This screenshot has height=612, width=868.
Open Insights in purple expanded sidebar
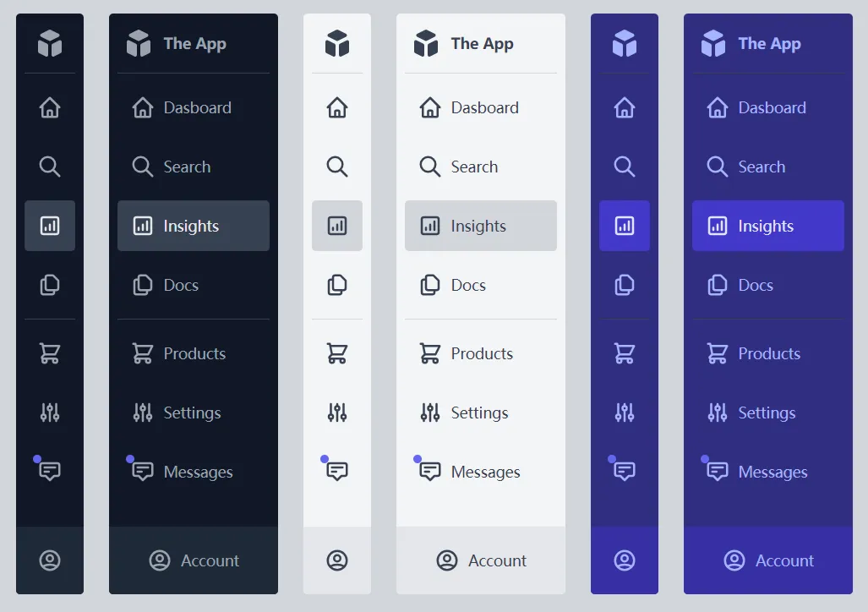767,226
